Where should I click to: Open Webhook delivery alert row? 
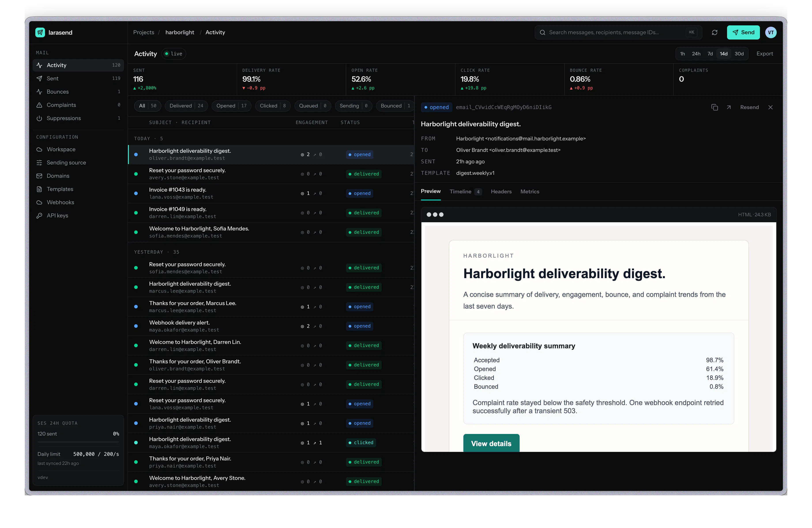click(x=271, y=326)
